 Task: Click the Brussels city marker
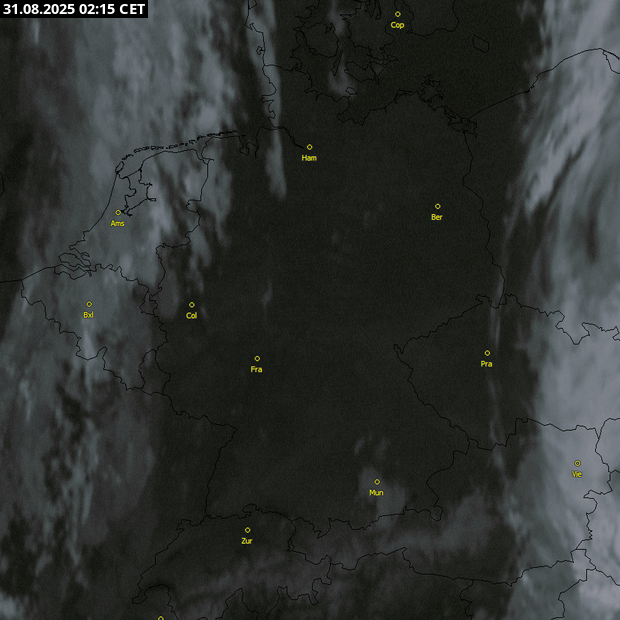click(89, 304)
